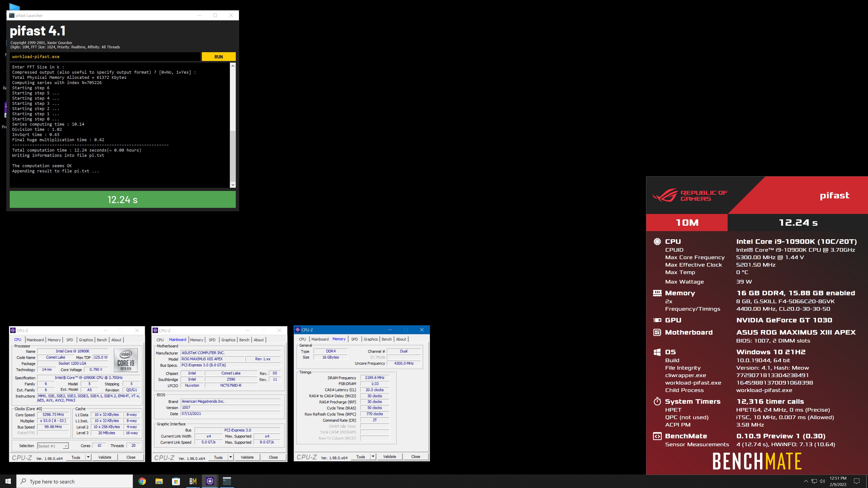Click the pifast Launcher title bar icon
Viewport: 868px width, 488px height.
point(12,15)
